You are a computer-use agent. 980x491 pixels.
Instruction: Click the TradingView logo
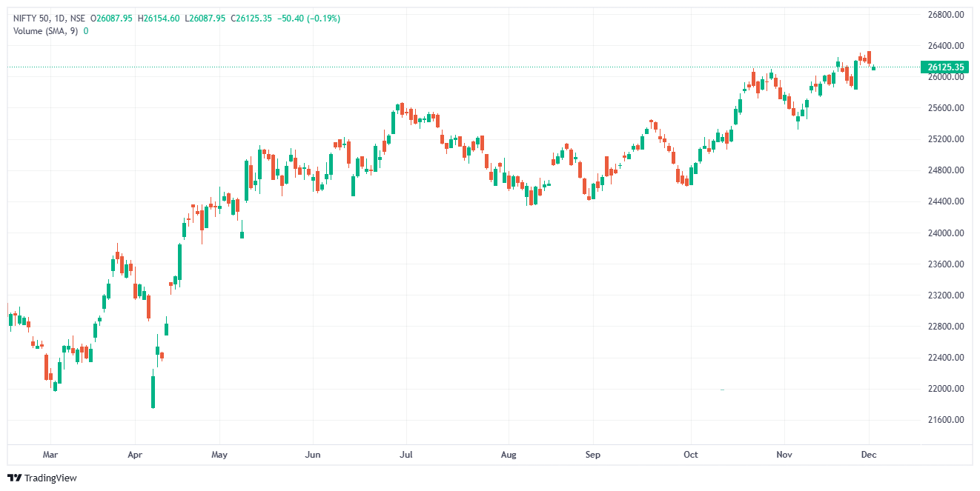[42, 478]
